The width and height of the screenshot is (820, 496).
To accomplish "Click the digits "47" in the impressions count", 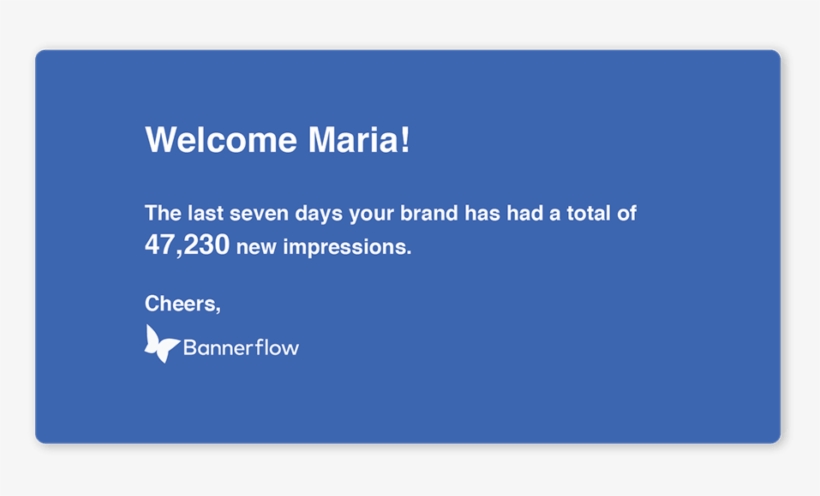I will point(160,245).
